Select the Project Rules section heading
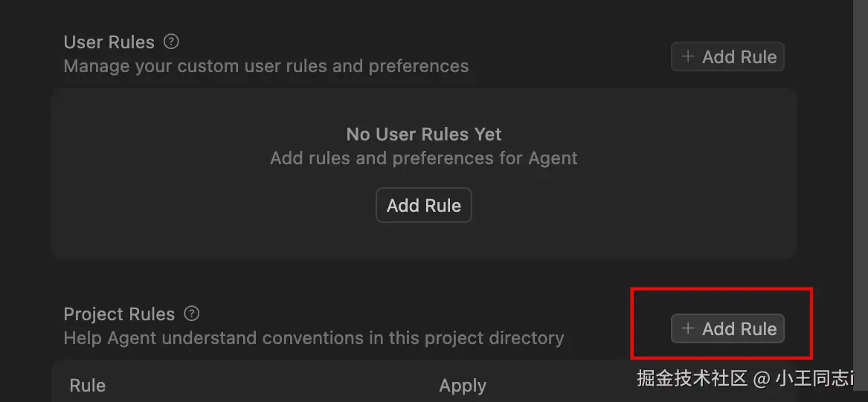 [x=119, y=314]
